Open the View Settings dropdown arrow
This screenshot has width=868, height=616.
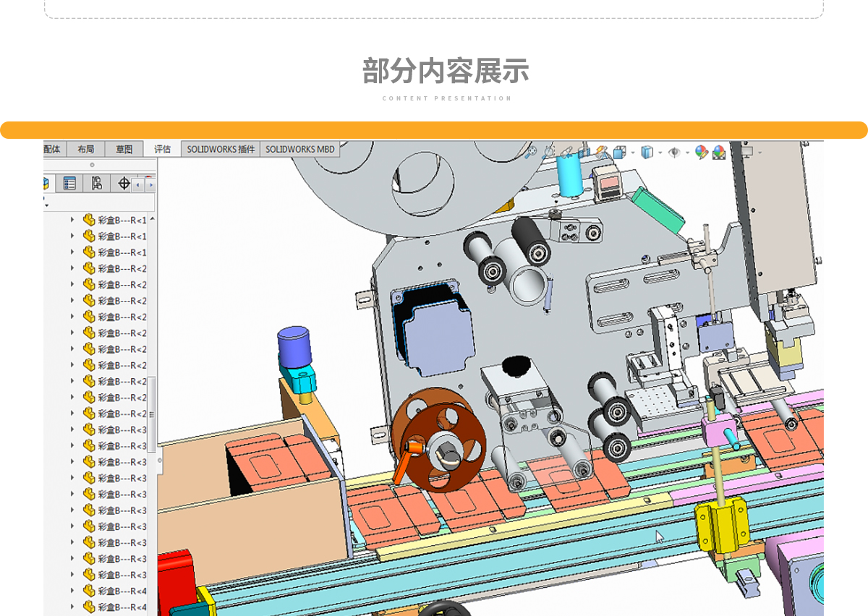760,153
